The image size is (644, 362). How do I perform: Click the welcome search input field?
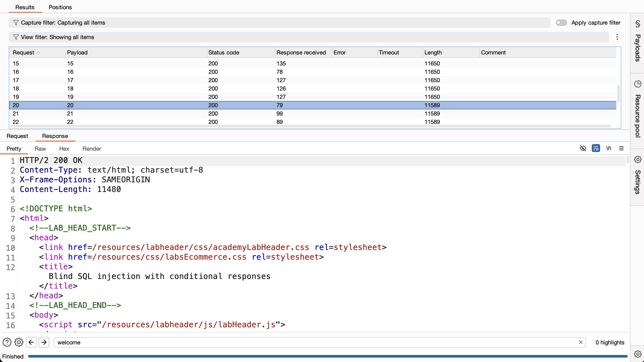tap(320, 342)
